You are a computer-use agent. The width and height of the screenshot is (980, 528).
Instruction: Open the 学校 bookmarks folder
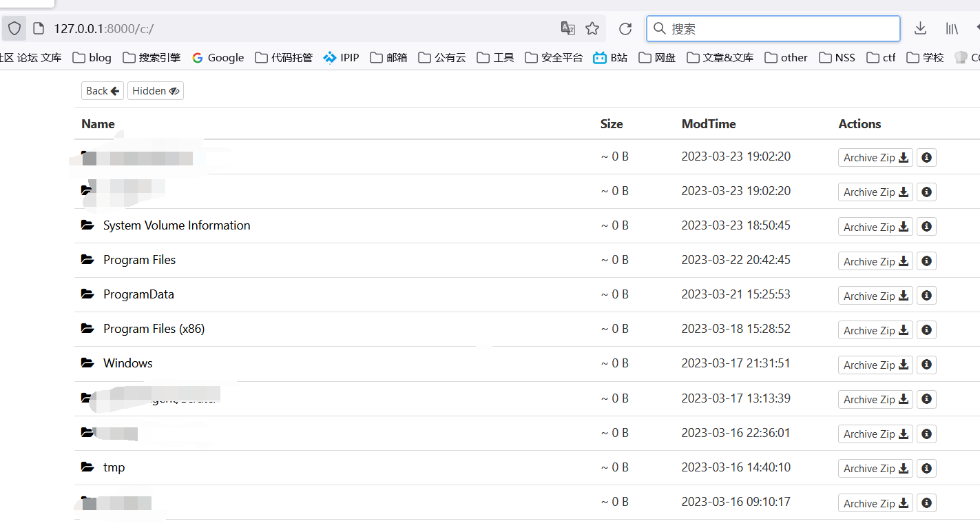click(926, 57)
